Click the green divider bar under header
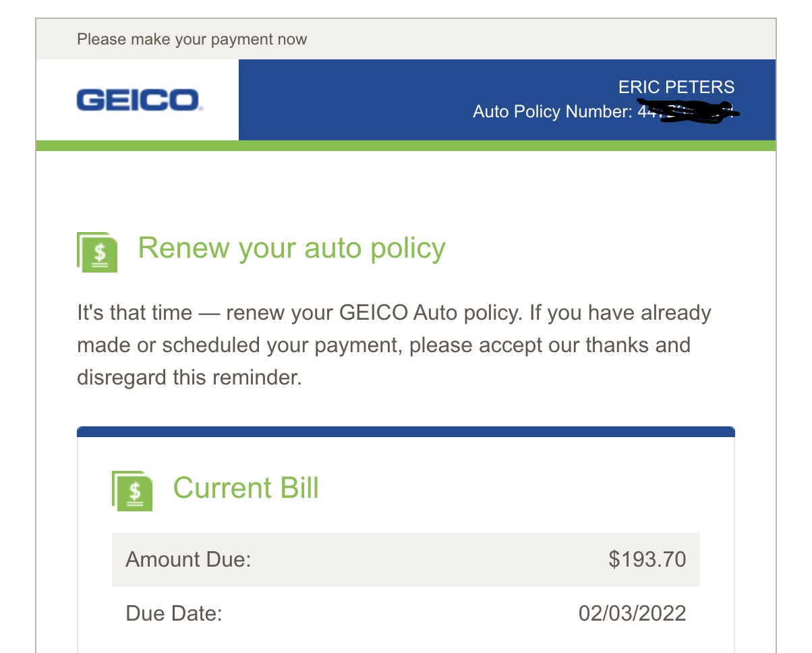The width and height of the screenshot is (812, 653). tap(406, 146)
